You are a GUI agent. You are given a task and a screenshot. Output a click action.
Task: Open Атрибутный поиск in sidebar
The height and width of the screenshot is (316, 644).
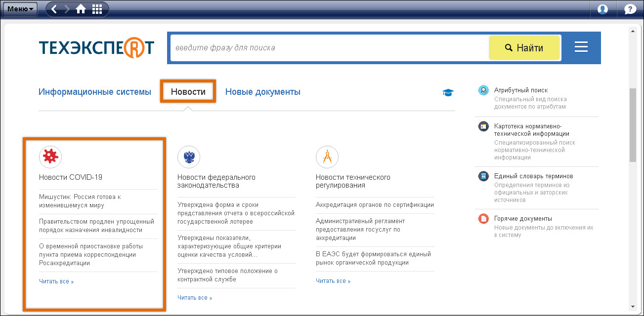point(520,90)
